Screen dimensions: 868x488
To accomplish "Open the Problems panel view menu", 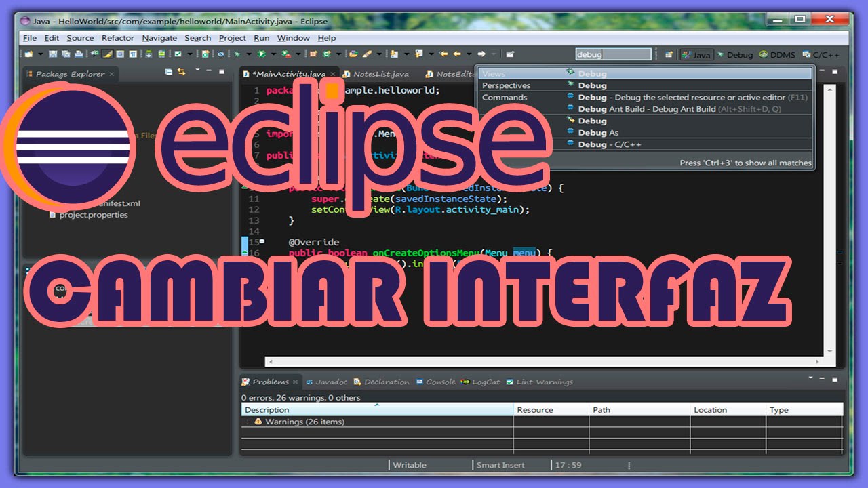I will [811, 378].
